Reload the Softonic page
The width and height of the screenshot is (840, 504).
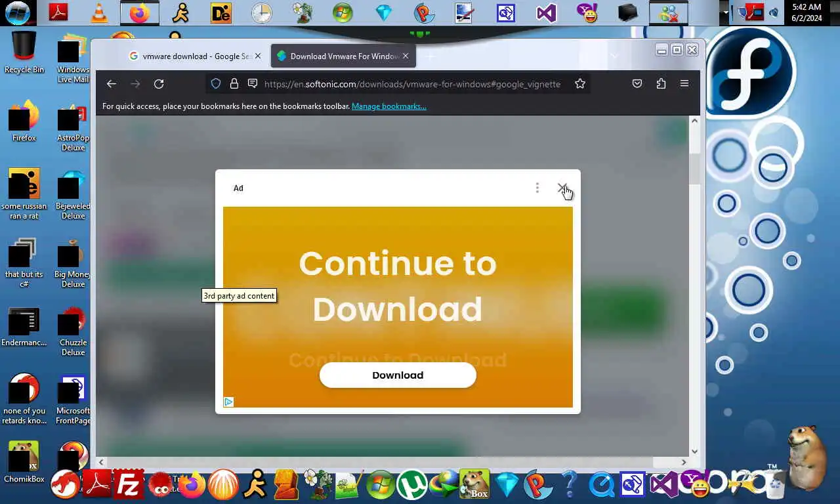click(159, 84)
